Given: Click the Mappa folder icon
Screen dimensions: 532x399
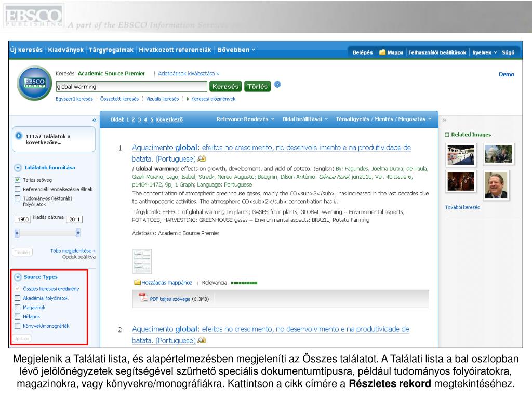Looking at the screenshot, I should point(382,52).
